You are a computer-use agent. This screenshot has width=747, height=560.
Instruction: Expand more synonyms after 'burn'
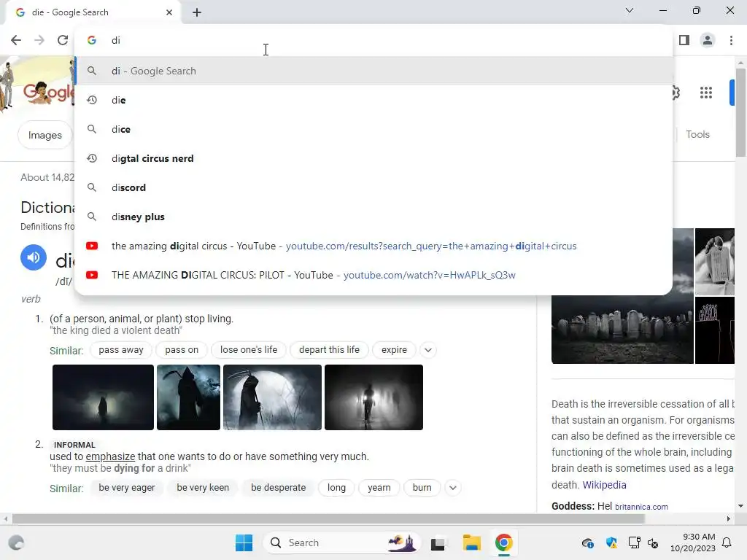(x=453, y=488)
